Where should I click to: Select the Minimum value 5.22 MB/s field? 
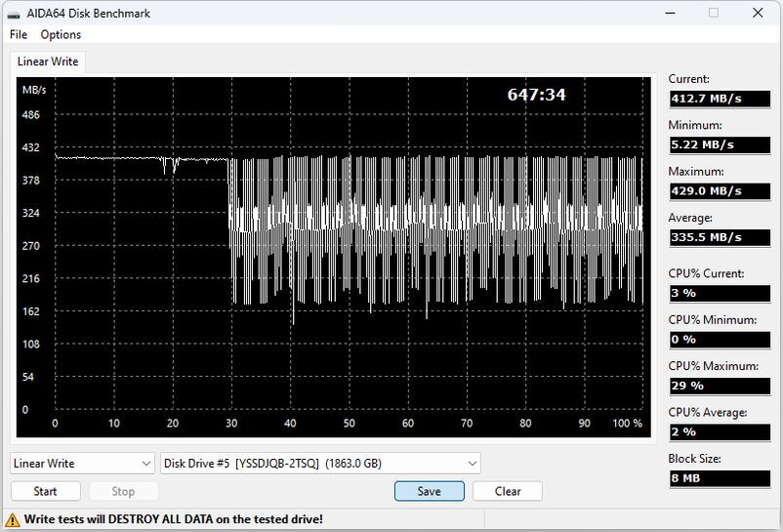[719, 144]
